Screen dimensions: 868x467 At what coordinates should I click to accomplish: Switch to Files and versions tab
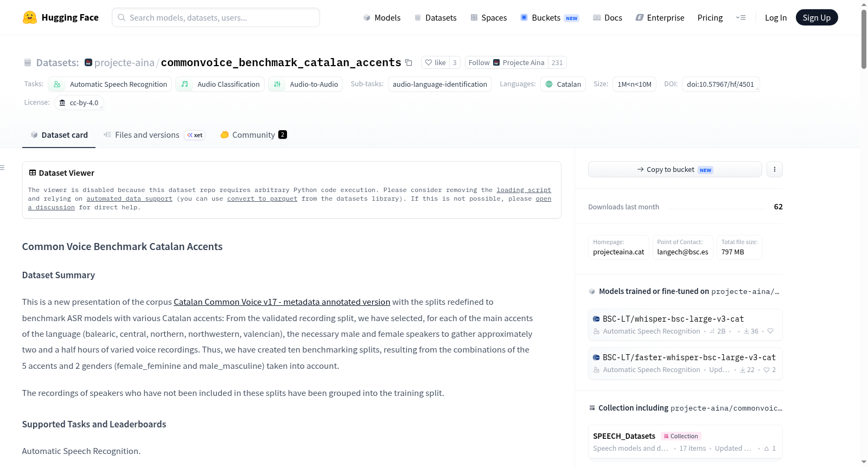[154, 135]
